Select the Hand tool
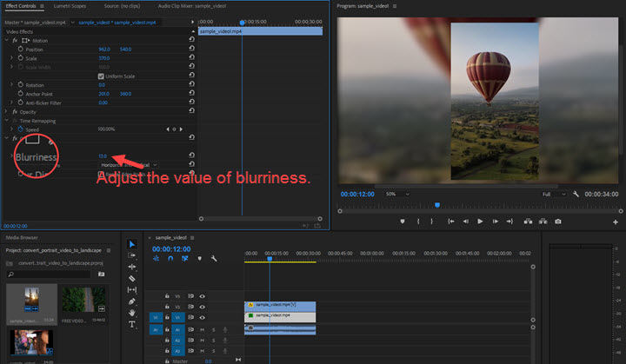The width and height of the screenshot is (626, 364). click(x=132, y=313)
